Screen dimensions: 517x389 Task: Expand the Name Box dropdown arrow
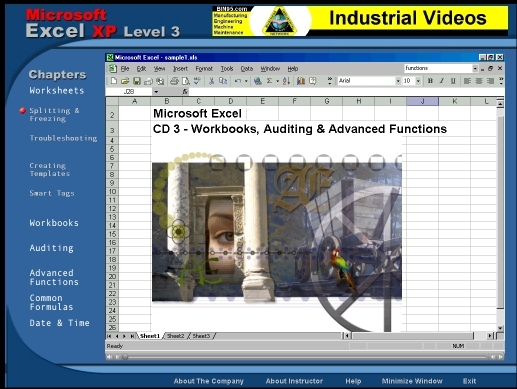point(156,92)
